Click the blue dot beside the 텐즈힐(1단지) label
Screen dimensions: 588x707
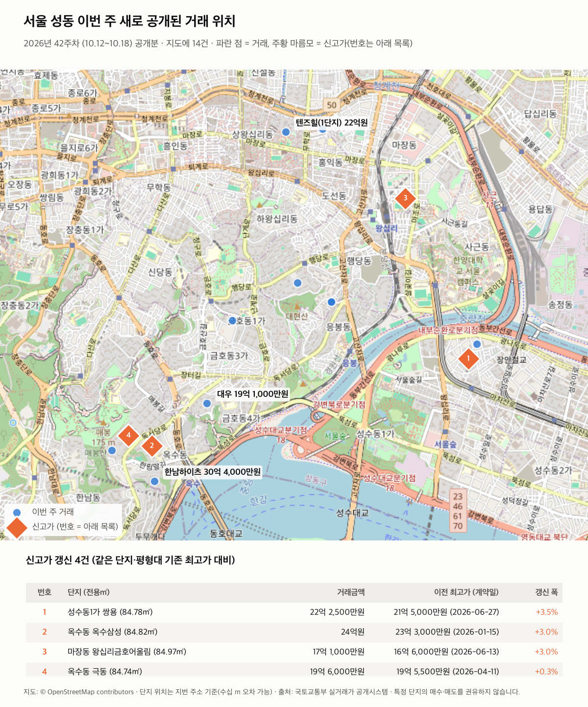click(x=322, y=129)
